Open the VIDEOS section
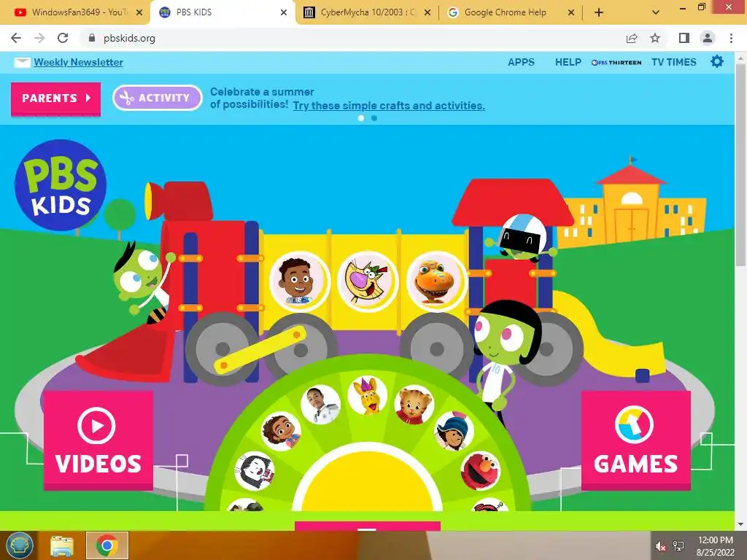Viewport: 747px width, 560px height. coord(98,440)
